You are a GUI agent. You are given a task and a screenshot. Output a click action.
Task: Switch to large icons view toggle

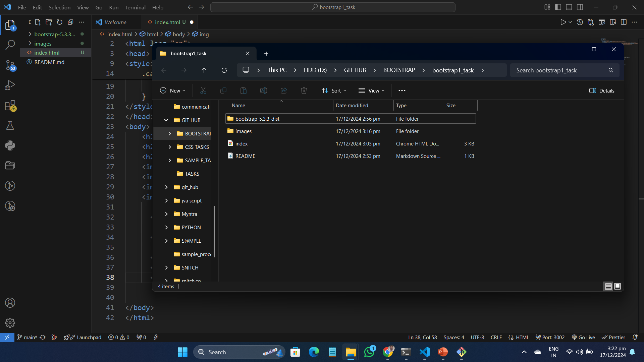point(617,286)
